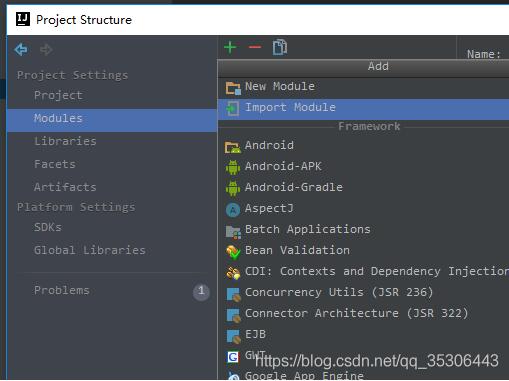
Task: Click the GWT Google icon
Action: [233, 357]
